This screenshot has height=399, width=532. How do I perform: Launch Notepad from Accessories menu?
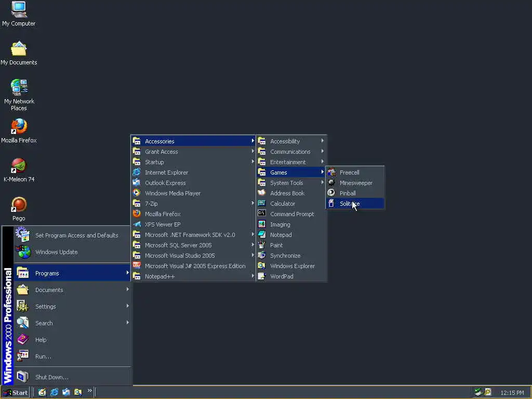(291, 234)
